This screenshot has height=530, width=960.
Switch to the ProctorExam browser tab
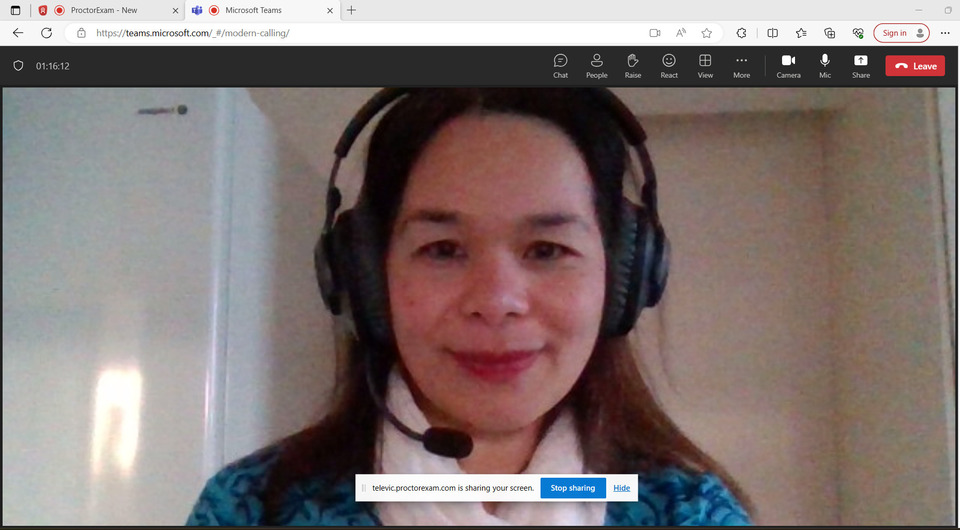(104, 10)
